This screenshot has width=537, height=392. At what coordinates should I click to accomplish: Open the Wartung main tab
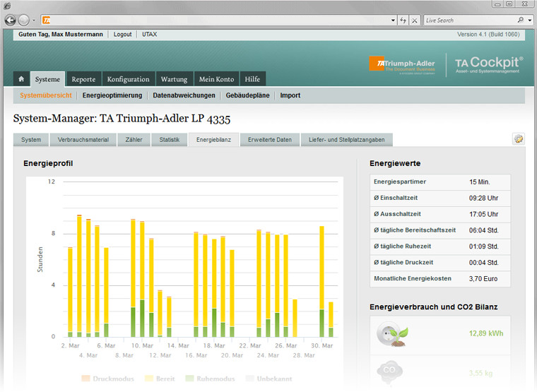click(174, 79)
